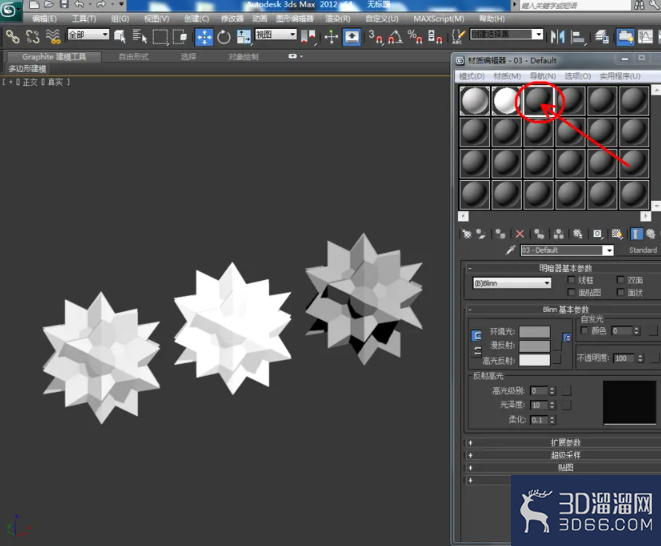Click the 环境光 ambient color swatch
The image size is (661, 546).
(x=535, y=332)
